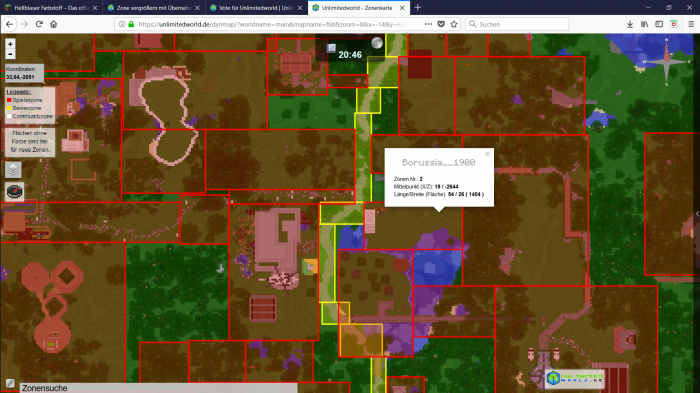Open the Zonensuche bar
Viewport: 700px width, 393px height.
pyautogui.click(x=158, y=388)
